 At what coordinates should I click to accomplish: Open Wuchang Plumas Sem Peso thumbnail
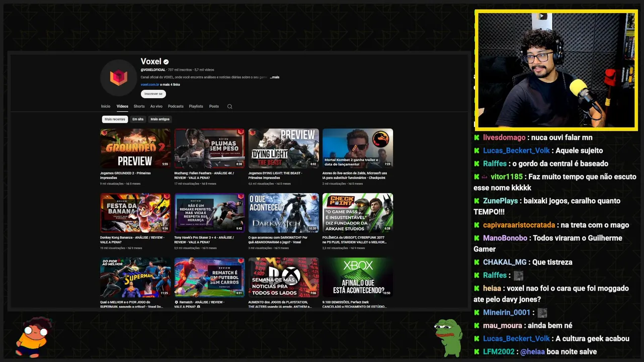[x=209, y=148]
